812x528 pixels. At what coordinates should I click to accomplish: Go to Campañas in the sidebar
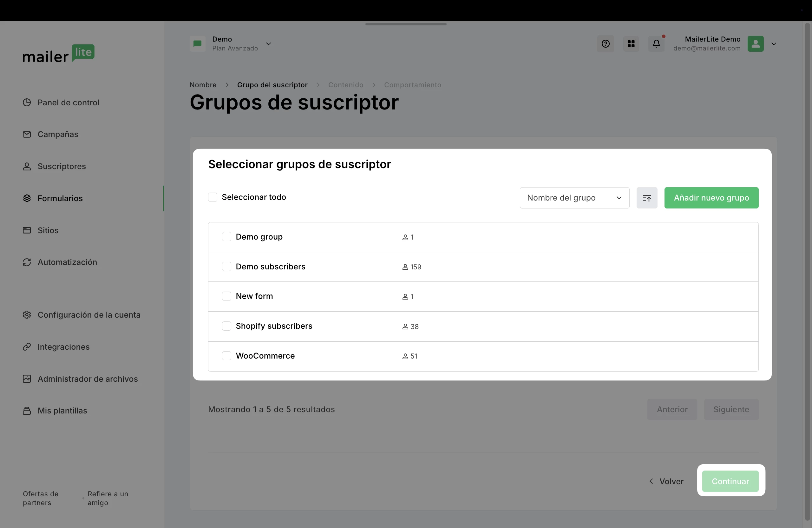pos(58,134)
